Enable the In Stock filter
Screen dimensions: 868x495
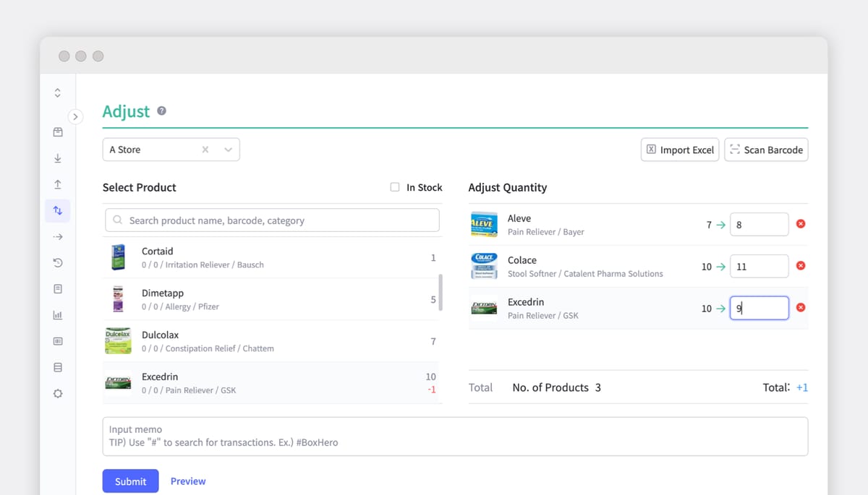click(394, 186)
